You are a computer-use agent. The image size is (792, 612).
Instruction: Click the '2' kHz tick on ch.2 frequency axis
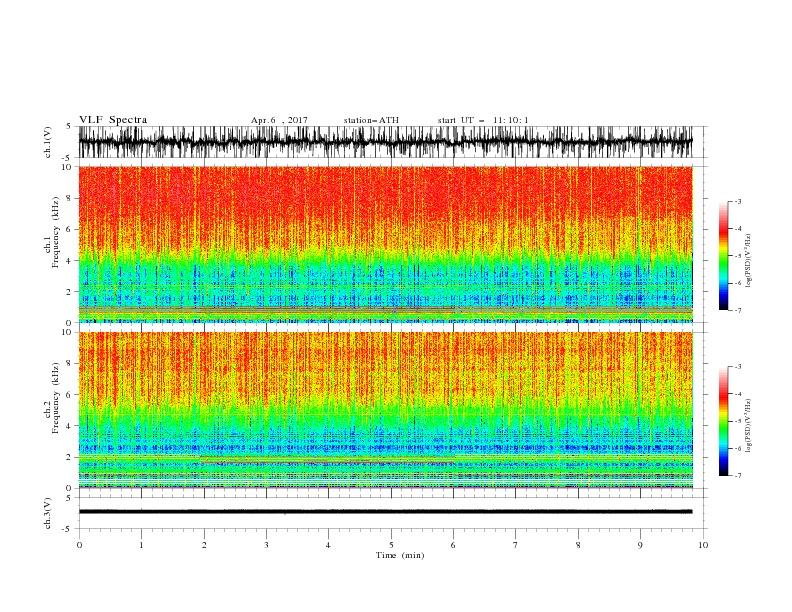pyautogui.click(x=70, y=457)
